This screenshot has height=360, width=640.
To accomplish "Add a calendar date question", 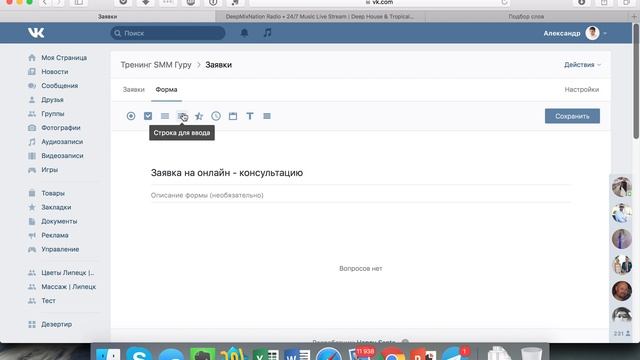I will [x=233, y=116].
